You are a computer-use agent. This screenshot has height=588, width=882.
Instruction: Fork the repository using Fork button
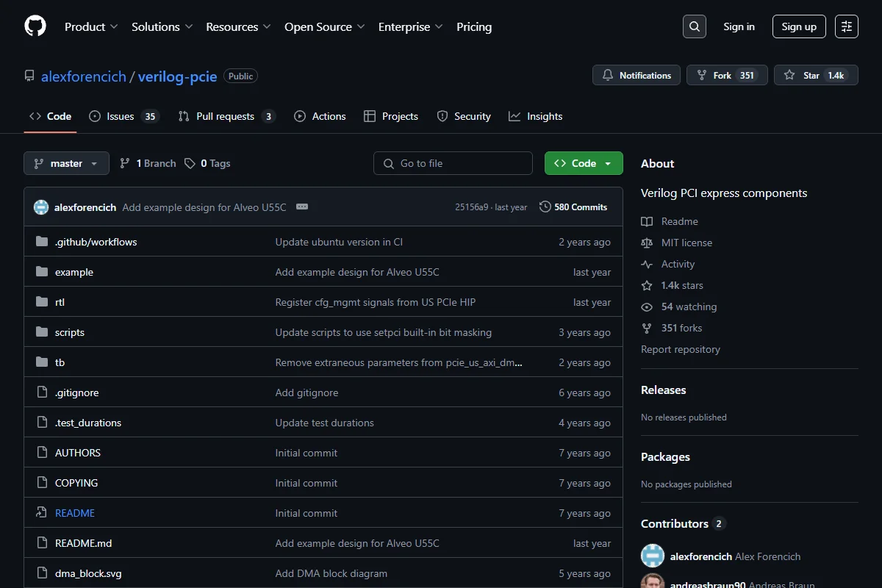pos(727,75)
